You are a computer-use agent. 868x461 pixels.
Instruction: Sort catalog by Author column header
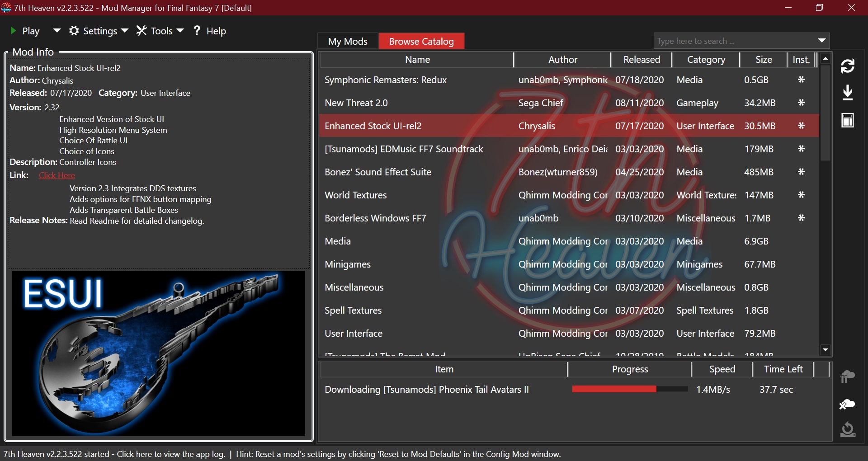(562, 60)
